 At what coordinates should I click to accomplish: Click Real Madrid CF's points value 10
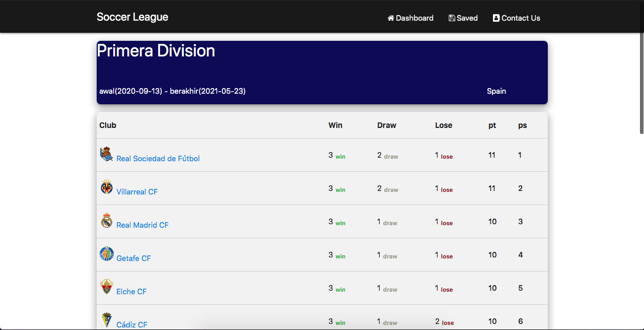point(492,222)
